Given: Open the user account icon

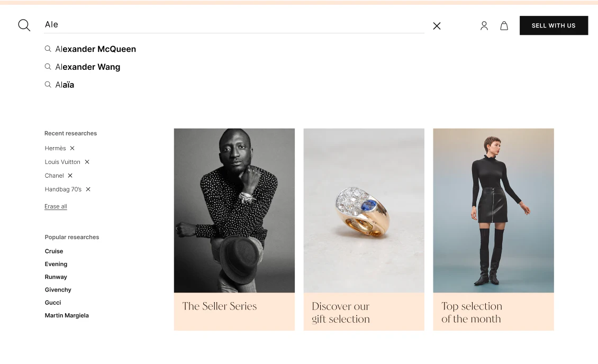Looking at the screenshot, I should tap(484, 26).
